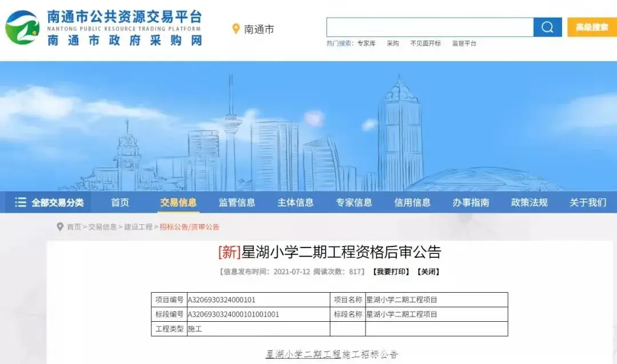Expand the 全部交易分类 category menu

(x=49, y=203)
